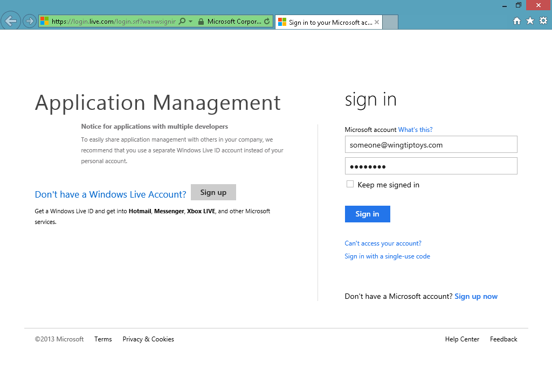Click the password input field

[x=431, y=166]
